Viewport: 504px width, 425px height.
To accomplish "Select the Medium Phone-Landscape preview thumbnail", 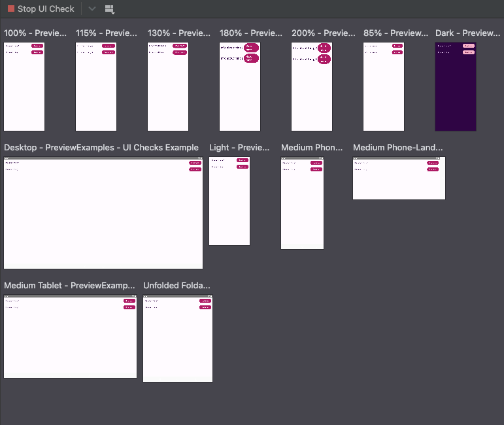I will [x=399, y=178].
